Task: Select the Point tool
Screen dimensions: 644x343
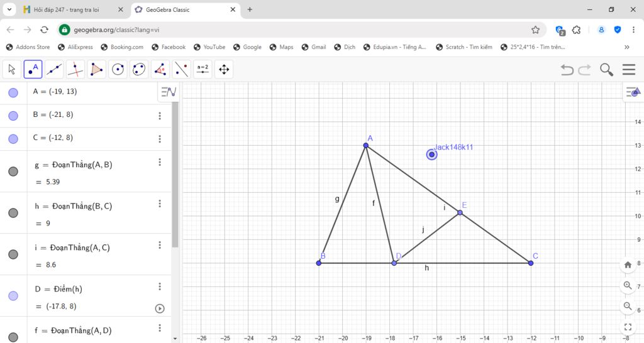Action: pyautogui.click(x=33, y=69)
